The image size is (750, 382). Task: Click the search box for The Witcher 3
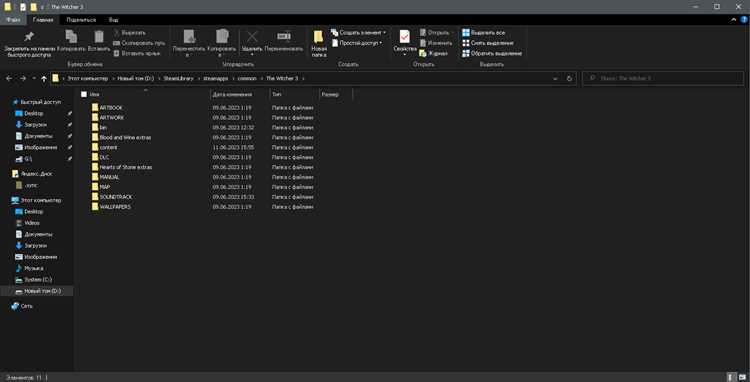coord(662,78)
